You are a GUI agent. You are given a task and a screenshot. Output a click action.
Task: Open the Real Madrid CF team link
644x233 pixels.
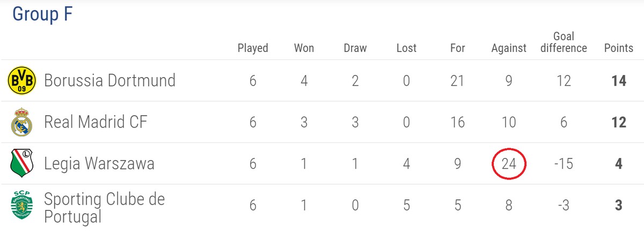click(x=96, y=122)
